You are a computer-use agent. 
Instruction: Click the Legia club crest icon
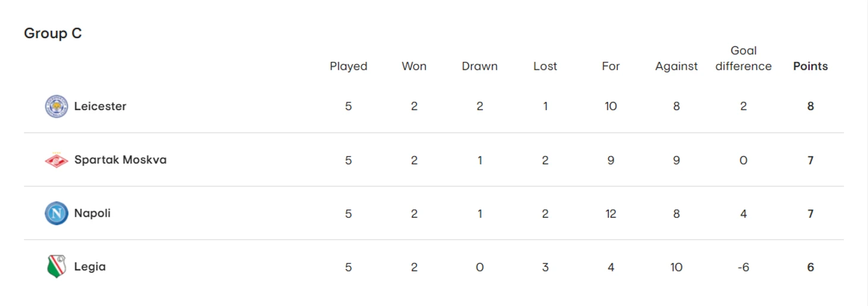(56, 267)
